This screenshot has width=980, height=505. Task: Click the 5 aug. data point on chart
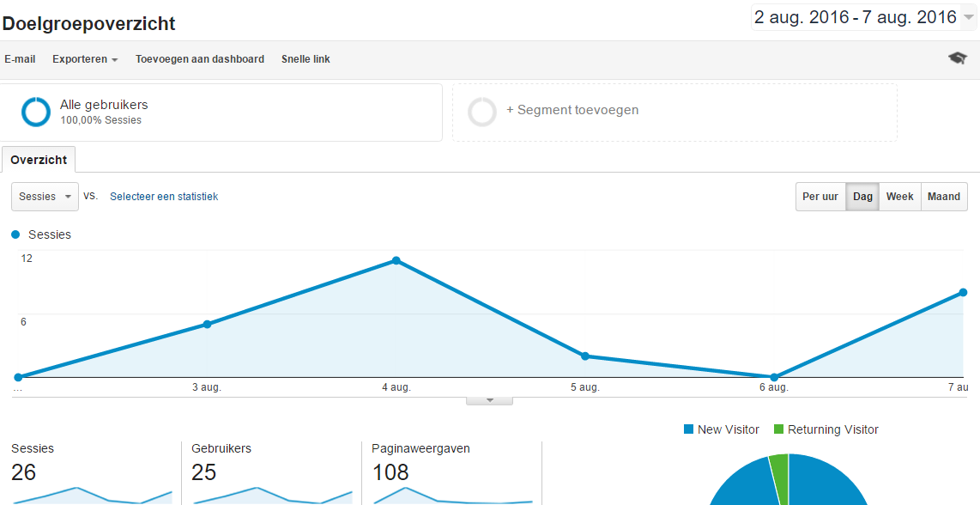585,356
